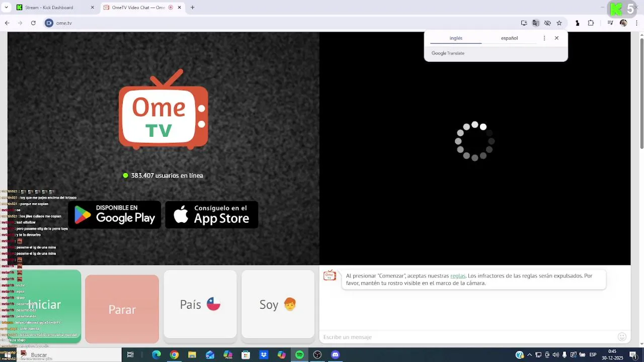Viewport: 644px width, 362px height.
Task: Switch to the OmeTV Video Chat tab
Action: point(142,8)
